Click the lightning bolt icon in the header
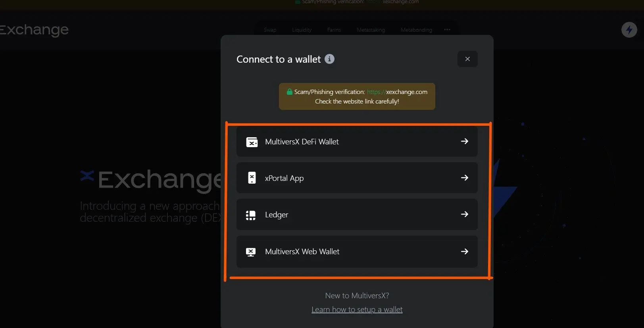 click(629, 30)
